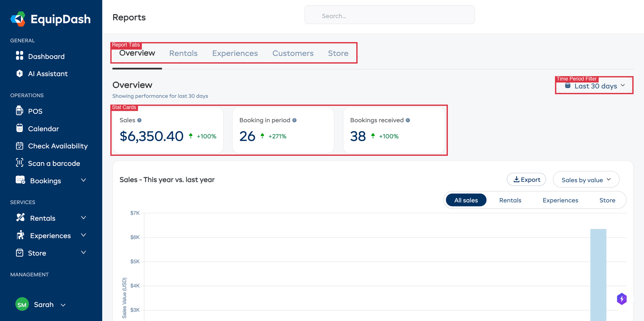Click info icon next to Sales
Image resolution: width=644 pixels, height=321 pixels.
coord(140,120)
